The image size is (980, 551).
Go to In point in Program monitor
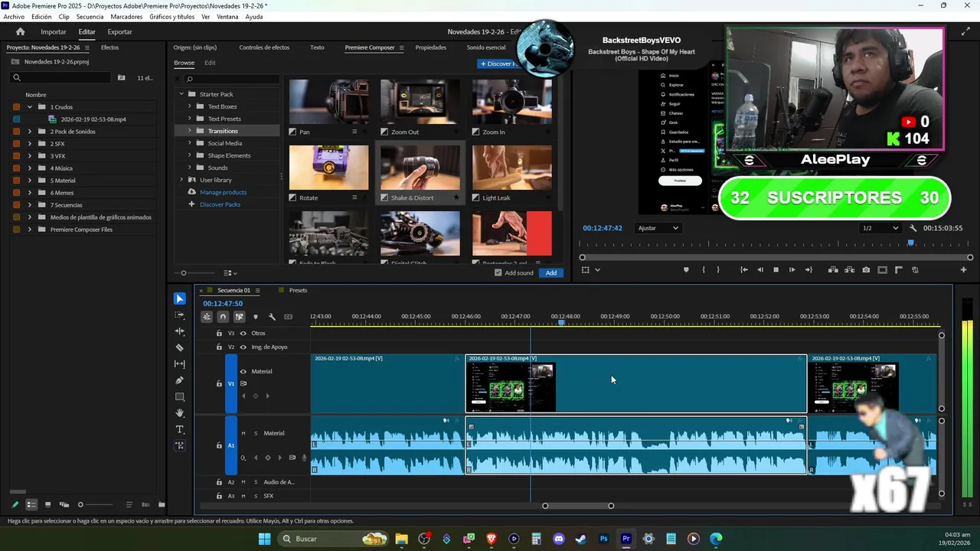pyautogui.click(x=743, y=269)
